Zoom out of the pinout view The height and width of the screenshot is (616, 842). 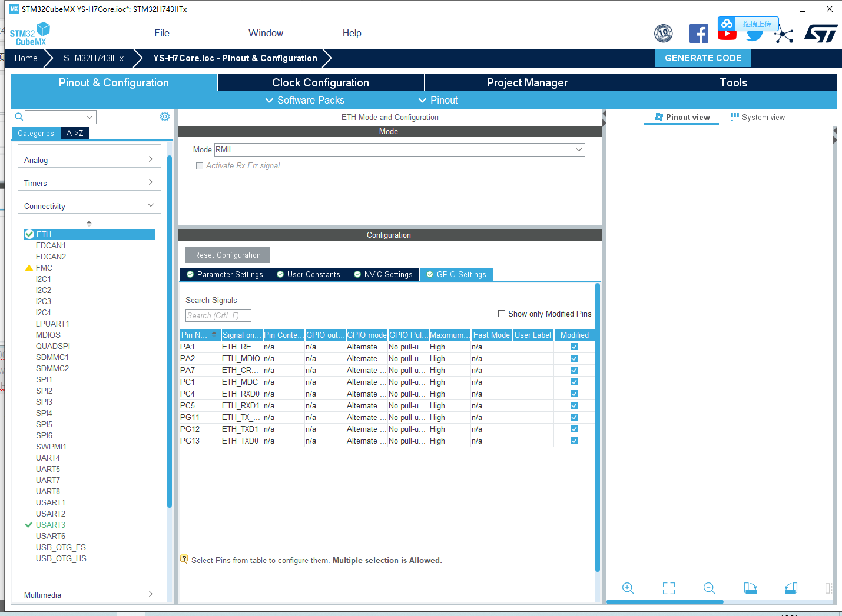(710, 588)
